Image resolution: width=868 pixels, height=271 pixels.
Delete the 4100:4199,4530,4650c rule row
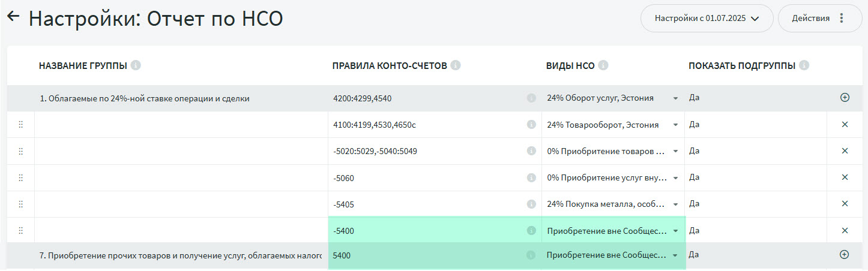coord(845,125)
